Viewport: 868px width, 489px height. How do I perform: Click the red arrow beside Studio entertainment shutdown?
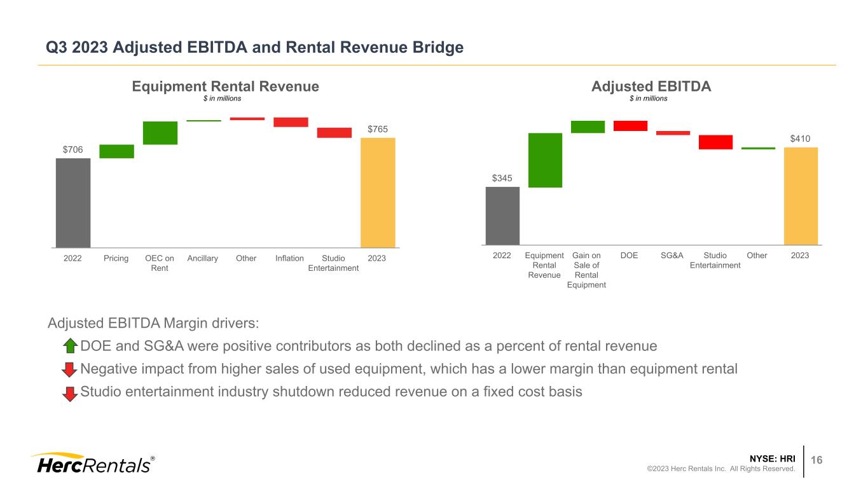point(70,392)
